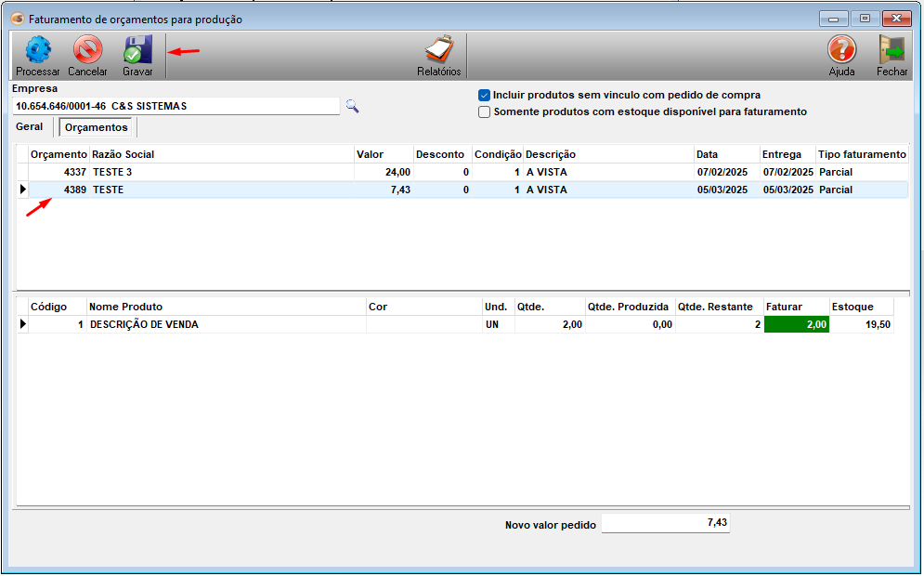
Task: Save with the Gravar icon
Action: (137, 50)
